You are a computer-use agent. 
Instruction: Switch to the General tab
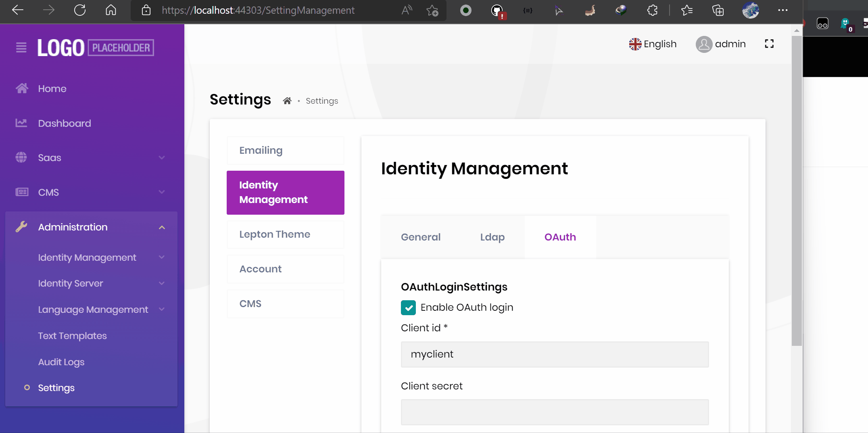tap(420, 237)
